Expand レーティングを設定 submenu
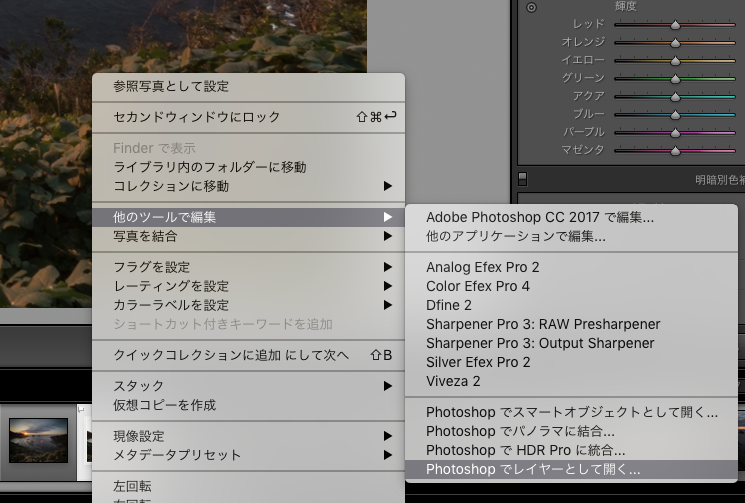 click(x=248, y=286)
